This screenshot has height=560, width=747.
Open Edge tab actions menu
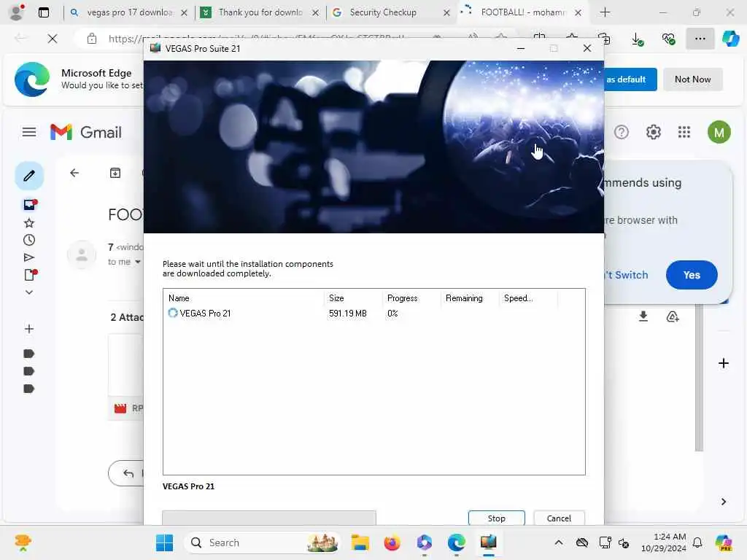tap(43, 12)
